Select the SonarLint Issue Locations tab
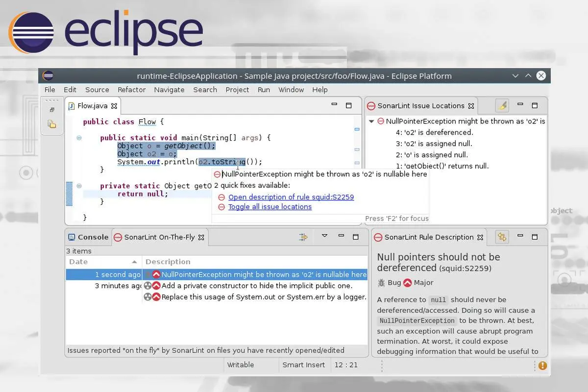The height and width of the screenshot is (392, 588). click(x=421, y=106)
